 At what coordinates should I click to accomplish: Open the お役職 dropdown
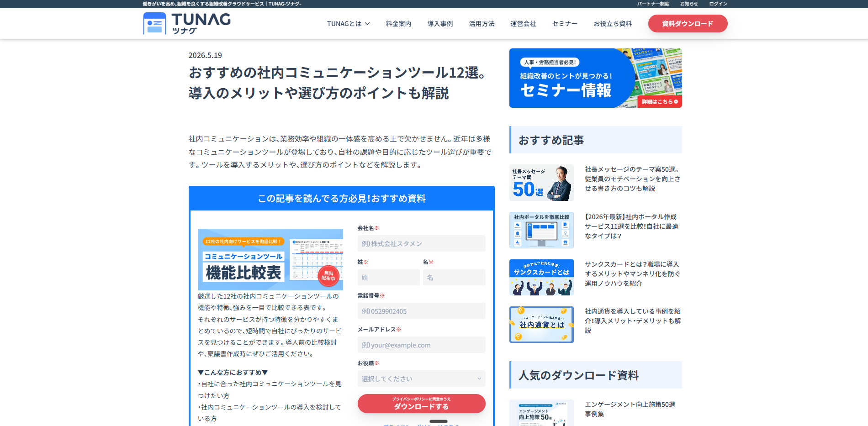pyautogui.click(x=421, y=379)
